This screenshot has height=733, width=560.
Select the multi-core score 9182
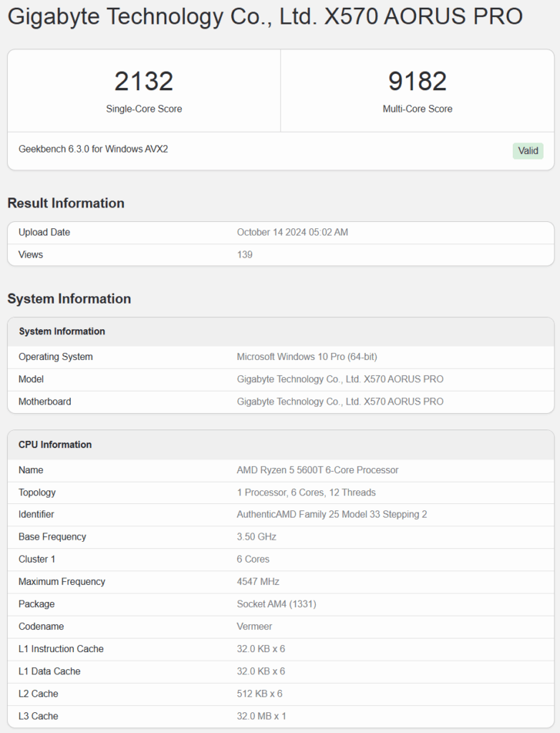coord(417,81)
